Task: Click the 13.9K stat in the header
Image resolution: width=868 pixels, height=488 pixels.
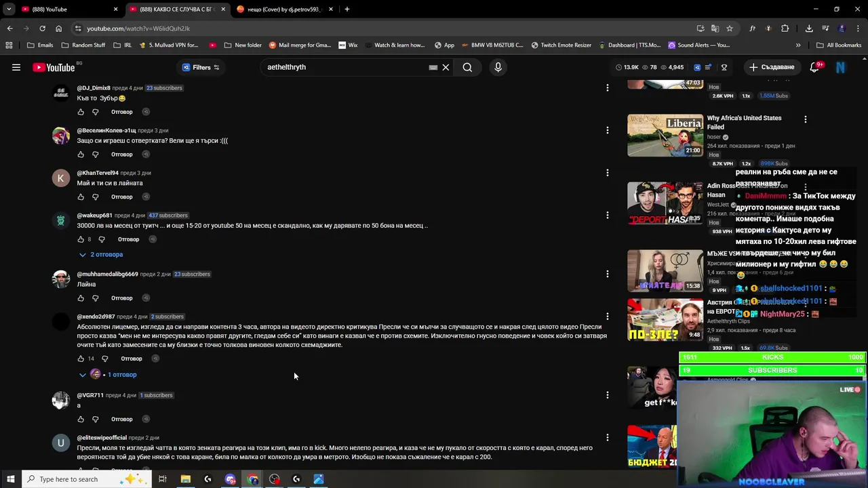Action: click(627, 67)
